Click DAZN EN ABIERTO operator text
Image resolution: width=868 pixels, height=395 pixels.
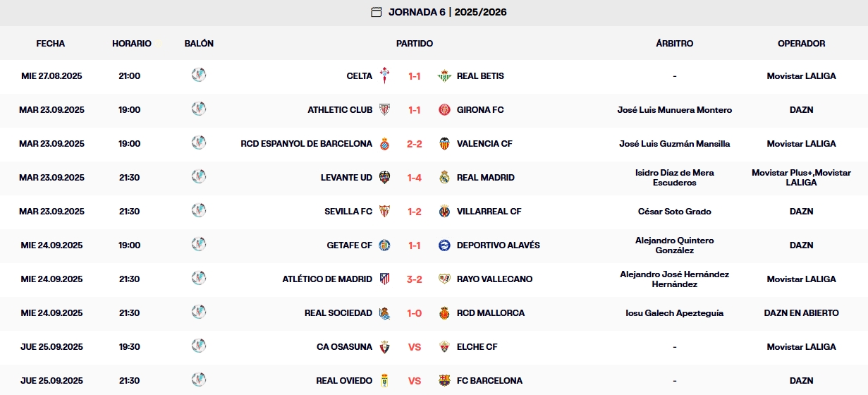pyautogui.click(x=801, y=313)
